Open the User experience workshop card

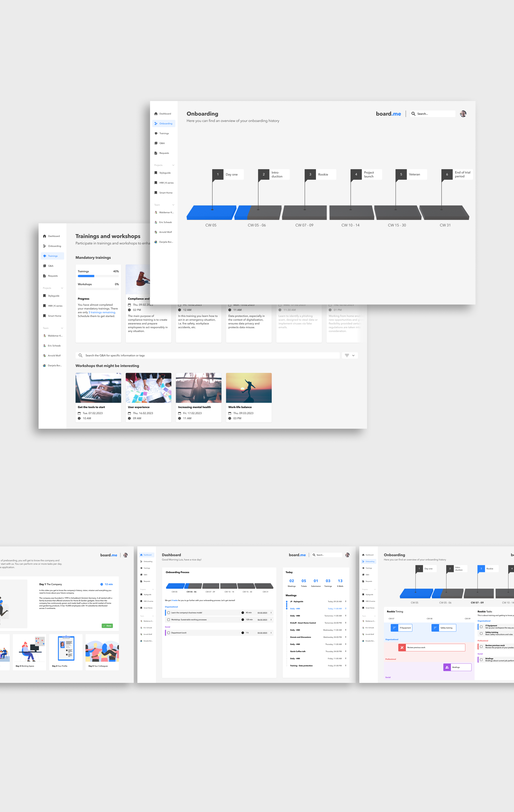point(148,398)
